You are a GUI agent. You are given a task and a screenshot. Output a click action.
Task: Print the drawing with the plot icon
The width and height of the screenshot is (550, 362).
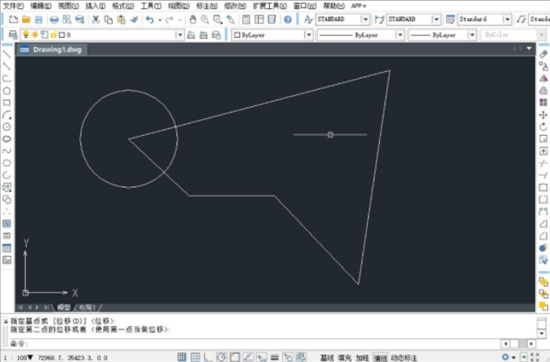(x=54, y=19)
